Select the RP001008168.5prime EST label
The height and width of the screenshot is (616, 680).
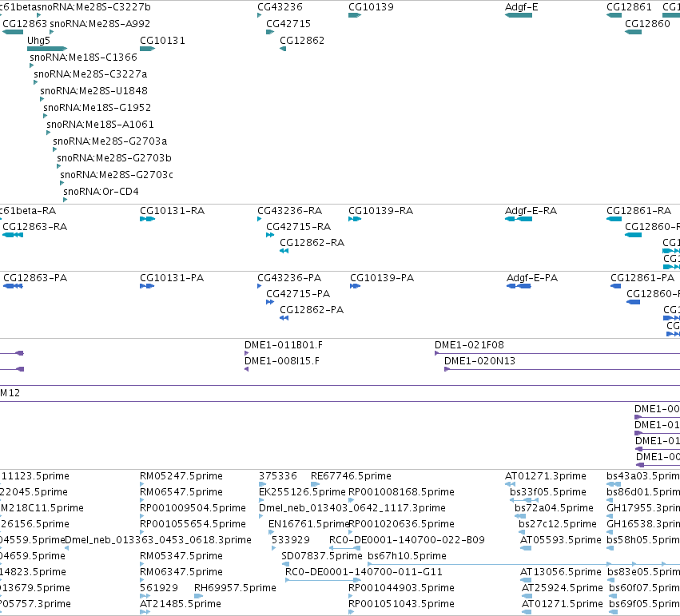point(402,492)
